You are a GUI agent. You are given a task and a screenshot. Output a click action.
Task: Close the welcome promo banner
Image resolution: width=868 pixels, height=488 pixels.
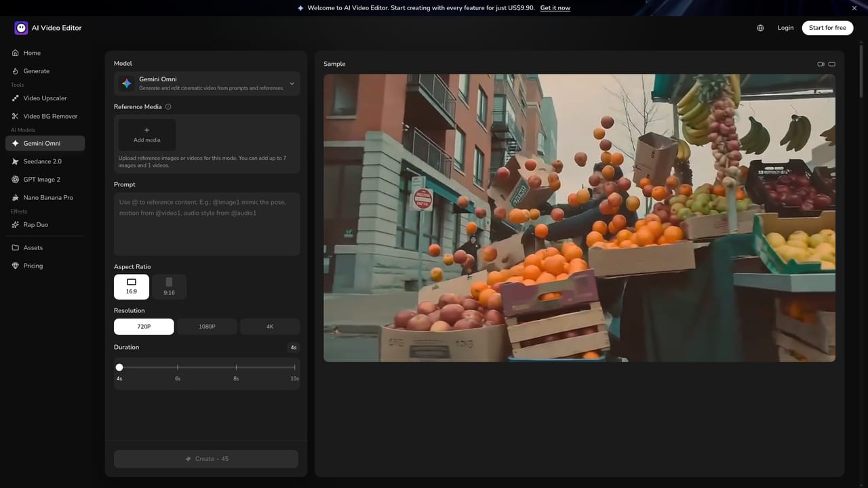pyautogui.click(x=854, y=8)
